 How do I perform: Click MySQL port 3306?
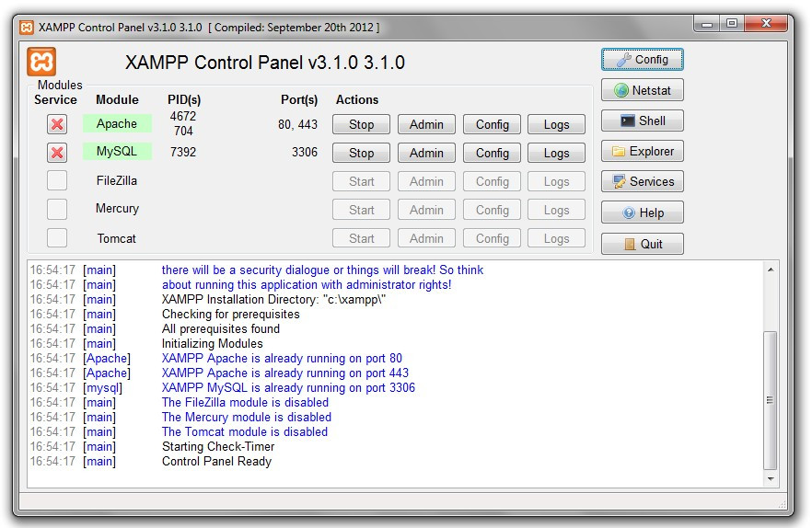[x=305, y=152]
